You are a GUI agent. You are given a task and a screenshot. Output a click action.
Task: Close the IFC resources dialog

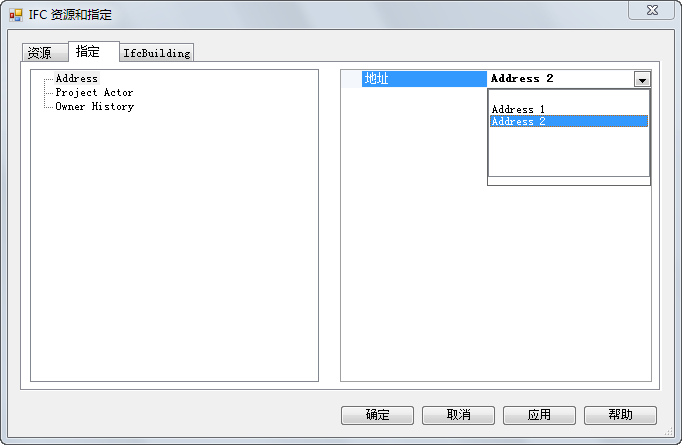652,10
